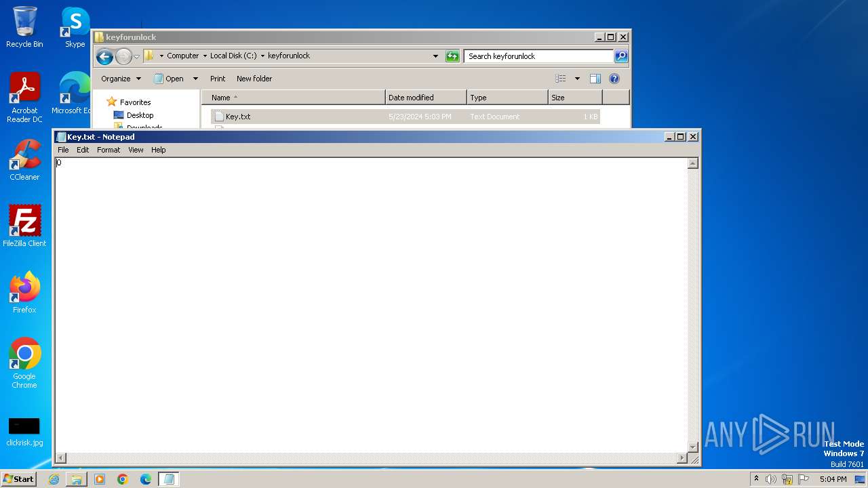The height and width of the screenshot is (488, 868).
Task: Open the Notepad File menu
Action: click(63, 150)
